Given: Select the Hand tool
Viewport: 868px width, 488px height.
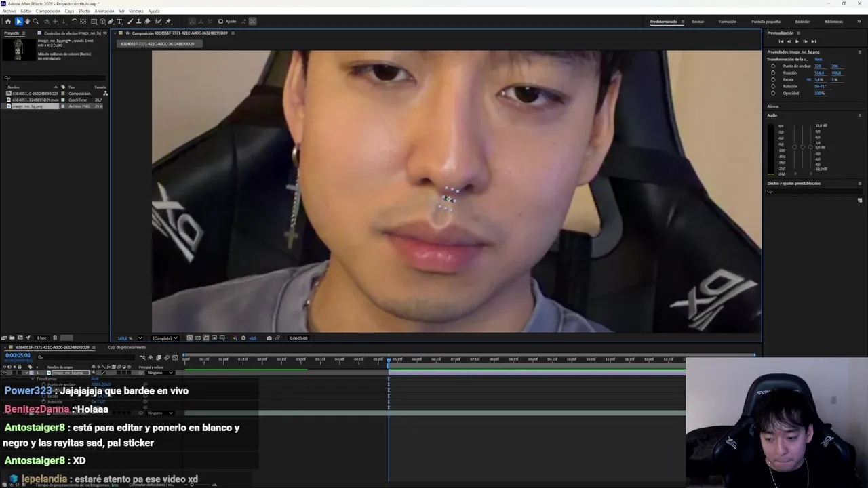Looking at the screenshot, I should tap(27, 22).
